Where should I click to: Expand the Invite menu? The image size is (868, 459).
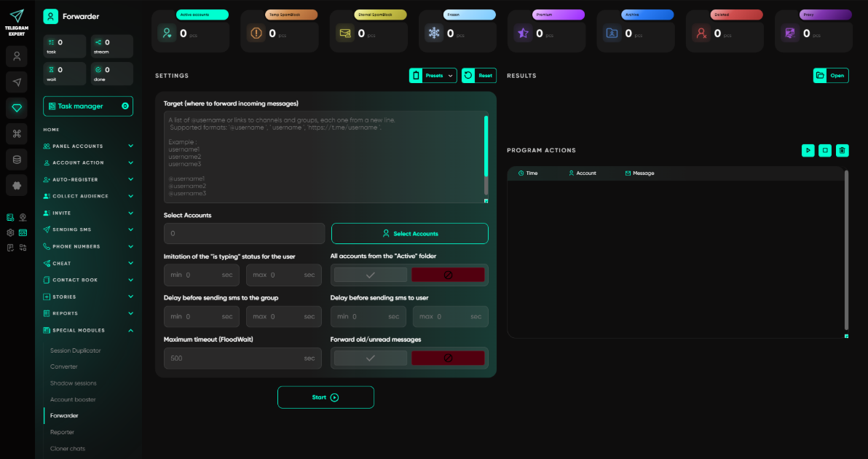coord(88,213)
